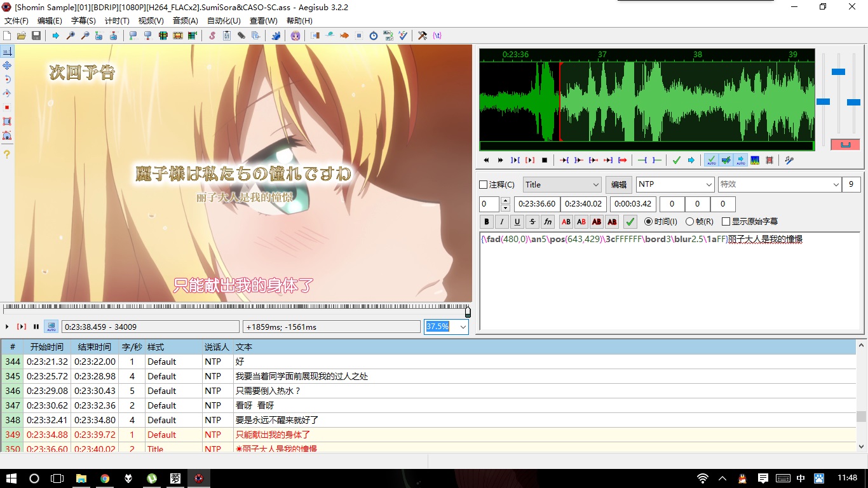The height and width of the screenshot is (488, 868).
Task: Click the New subtitles file icon
Action: (7, 36)
